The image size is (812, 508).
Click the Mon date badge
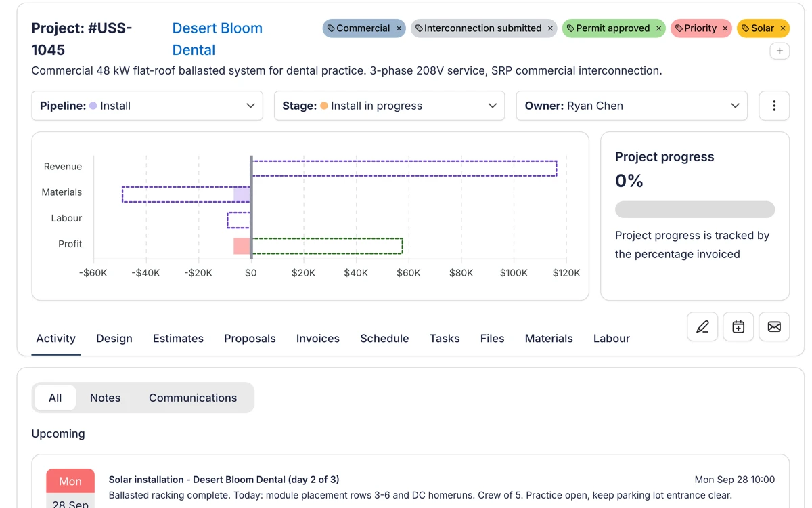coord(70,481)
